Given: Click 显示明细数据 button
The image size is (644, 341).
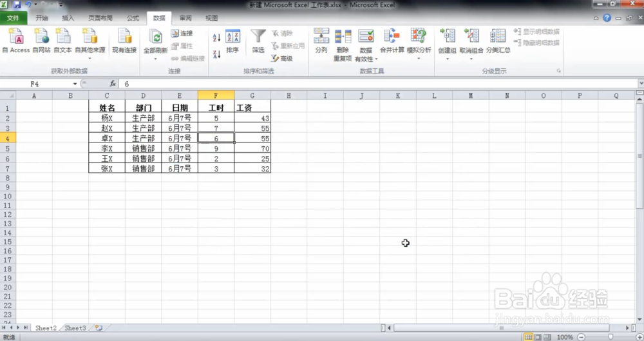Looking at the screenshot, I should [x=537, y=32].
